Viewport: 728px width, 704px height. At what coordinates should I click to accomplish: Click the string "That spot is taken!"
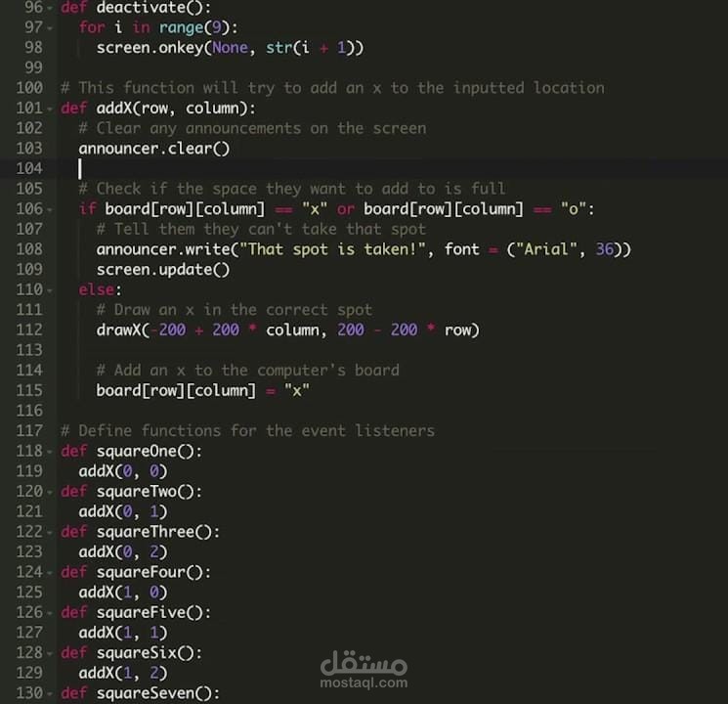click(332, 249)
